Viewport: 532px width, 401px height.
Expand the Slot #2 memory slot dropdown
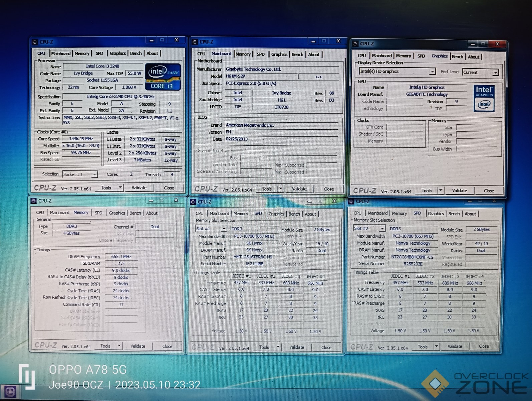tap(382, 229)
